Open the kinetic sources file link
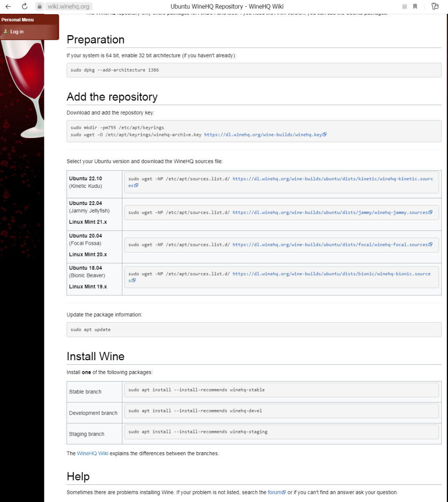Image resolution: width=448 pixels, height=502 pixels. [332, 179]
